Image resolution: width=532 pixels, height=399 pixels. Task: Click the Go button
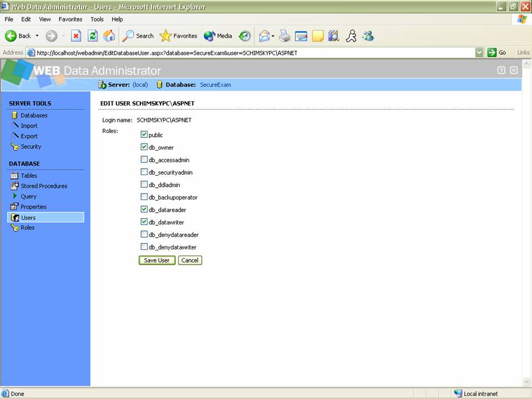[497, 53]
